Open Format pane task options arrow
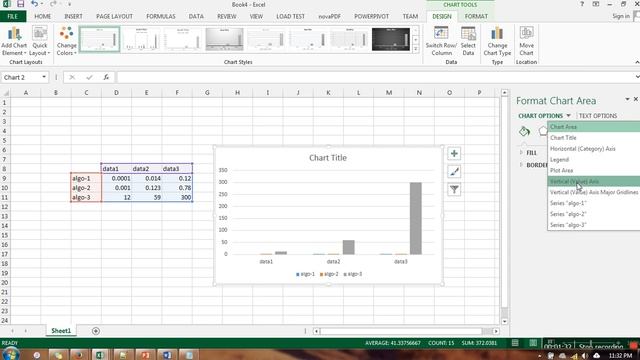This screenshot has height=360, width=640. (x=627, y=99)
